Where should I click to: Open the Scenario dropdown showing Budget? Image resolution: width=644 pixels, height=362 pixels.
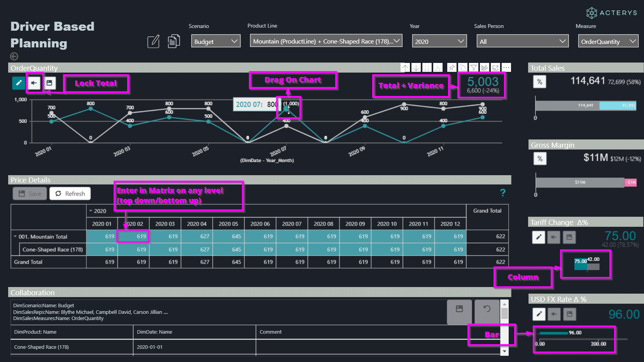click(x=216, y=41)
